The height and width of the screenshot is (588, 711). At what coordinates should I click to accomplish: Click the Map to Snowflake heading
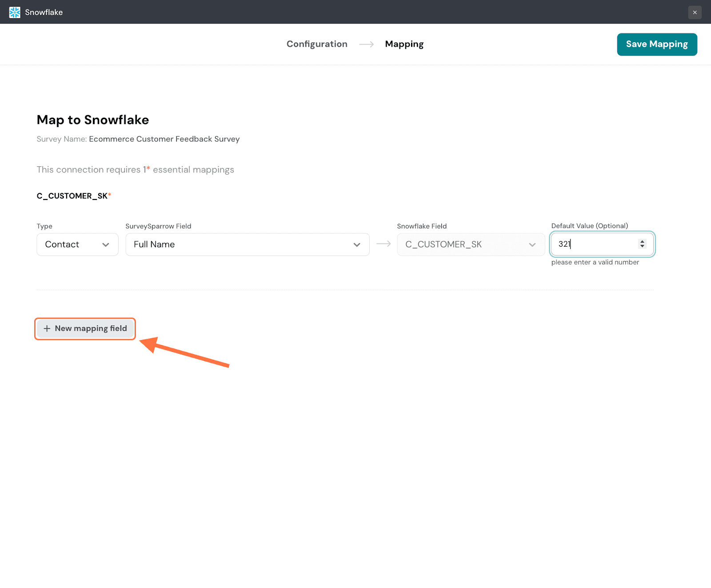pos(92,120)
